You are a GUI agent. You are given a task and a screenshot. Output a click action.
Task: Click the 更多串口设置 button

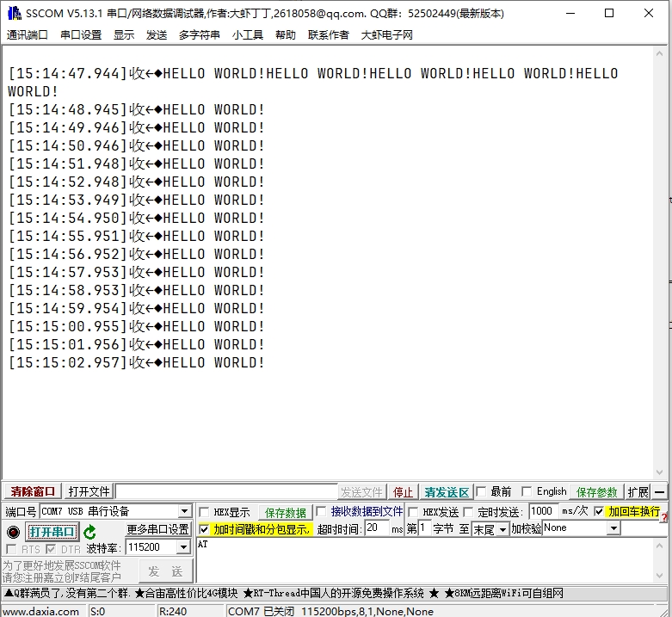[157, 529]
